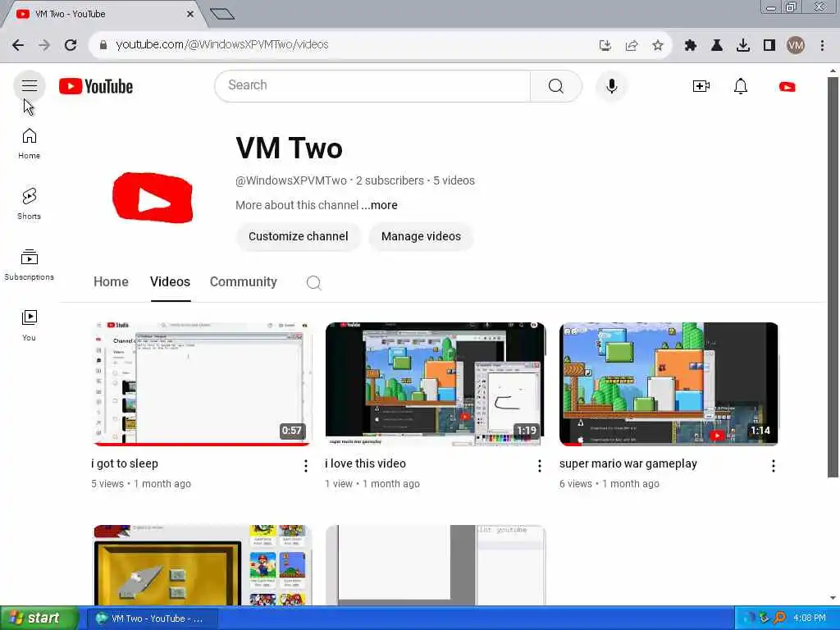
Task: Open options for 'super mario war gameplay'
Action: 773,466
